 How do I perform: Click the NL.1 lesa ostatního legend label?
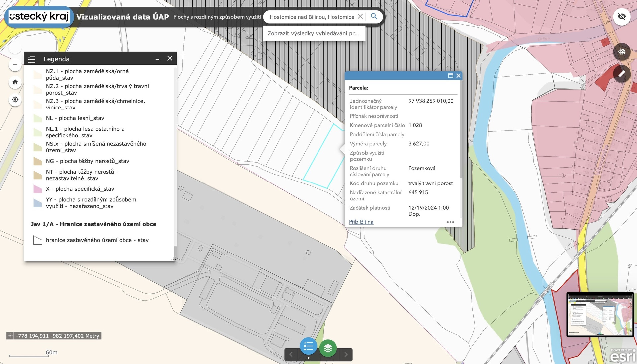pos(85,132)
